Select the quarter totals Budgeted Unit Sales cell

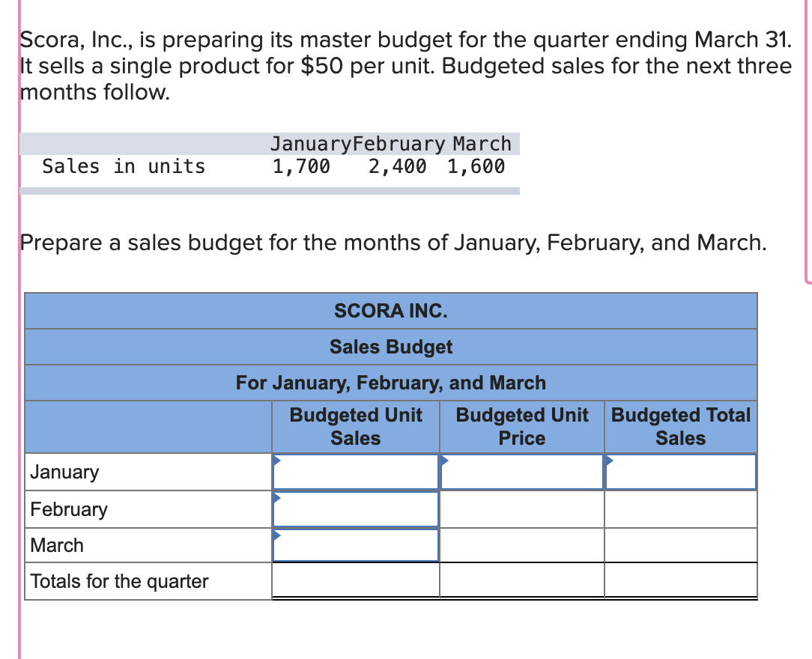(x=356, y=580)
